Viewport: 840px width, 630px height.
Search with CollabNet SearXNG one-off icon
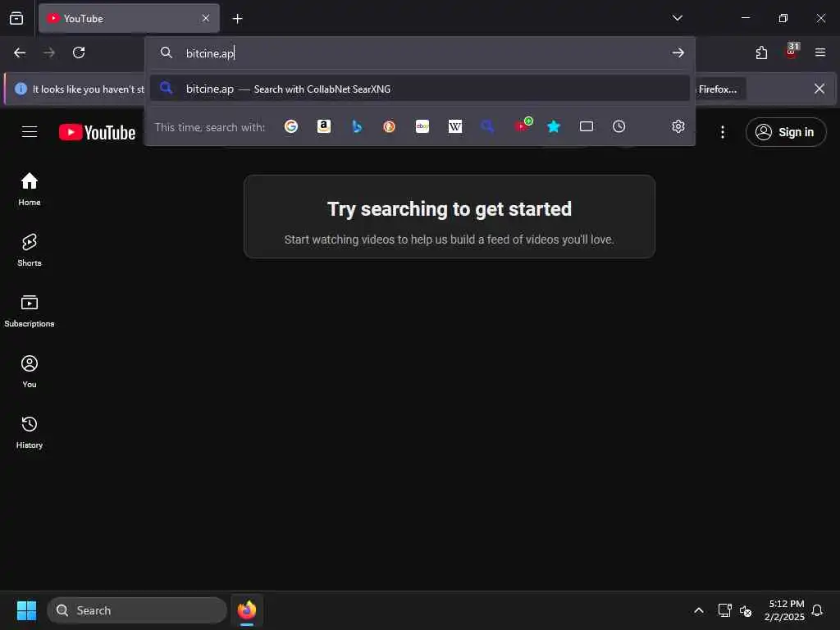coord(487,126)
